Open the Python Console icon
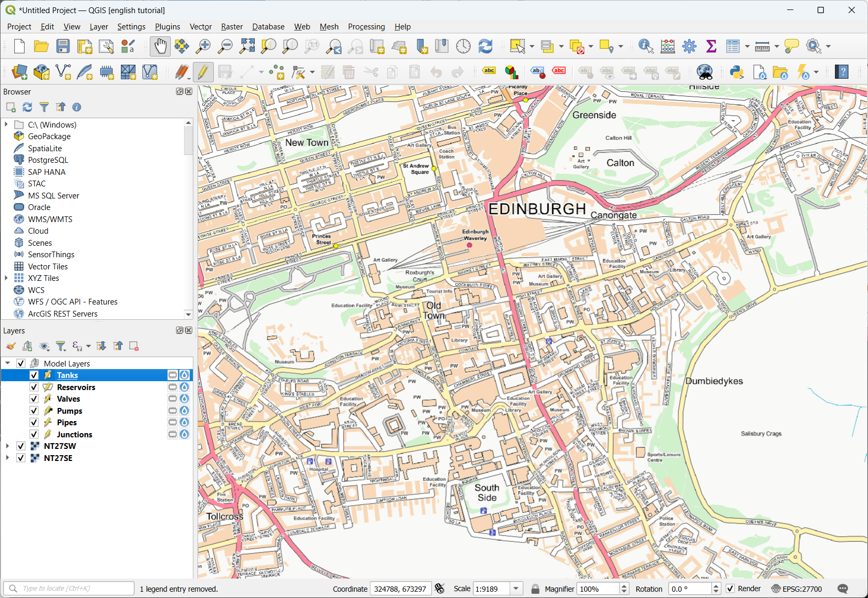 click(737, 72)
